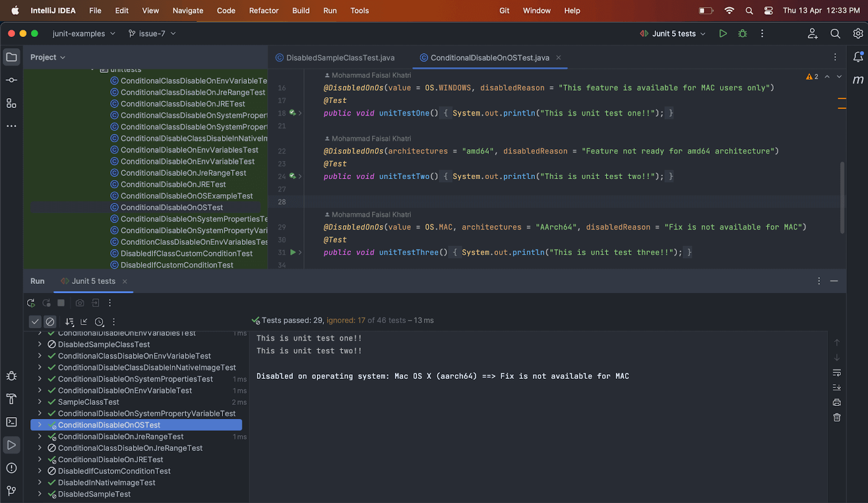Toggle Show Ignored tests filter
Image resolution: width=868 pixels, height=503 pixels.
tap(50, 322)
